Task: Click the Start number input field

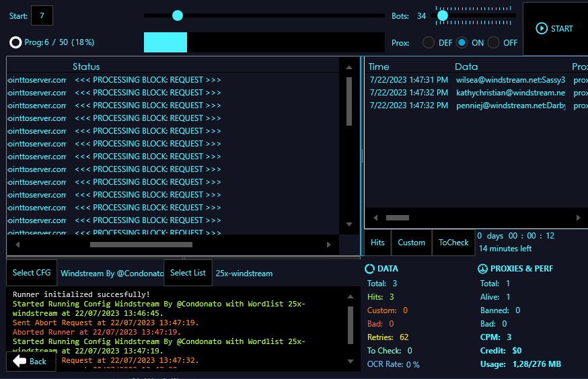Action: 42,15
